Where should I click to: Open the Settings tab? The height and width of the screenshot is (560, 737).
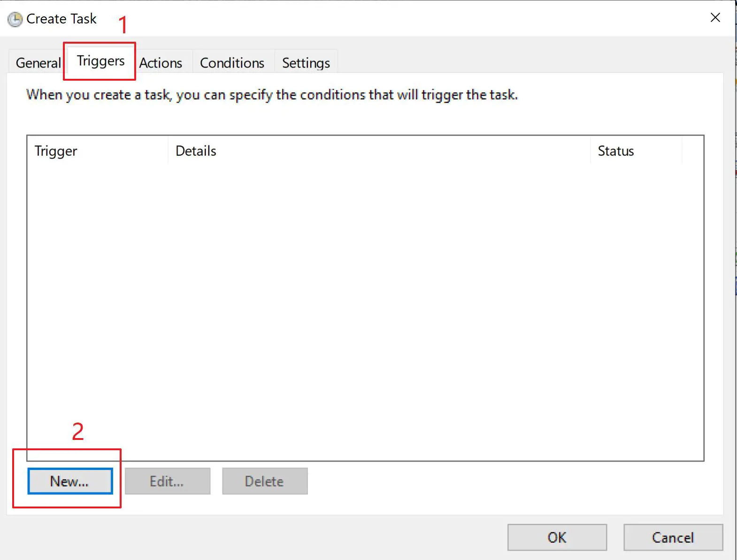306,62
